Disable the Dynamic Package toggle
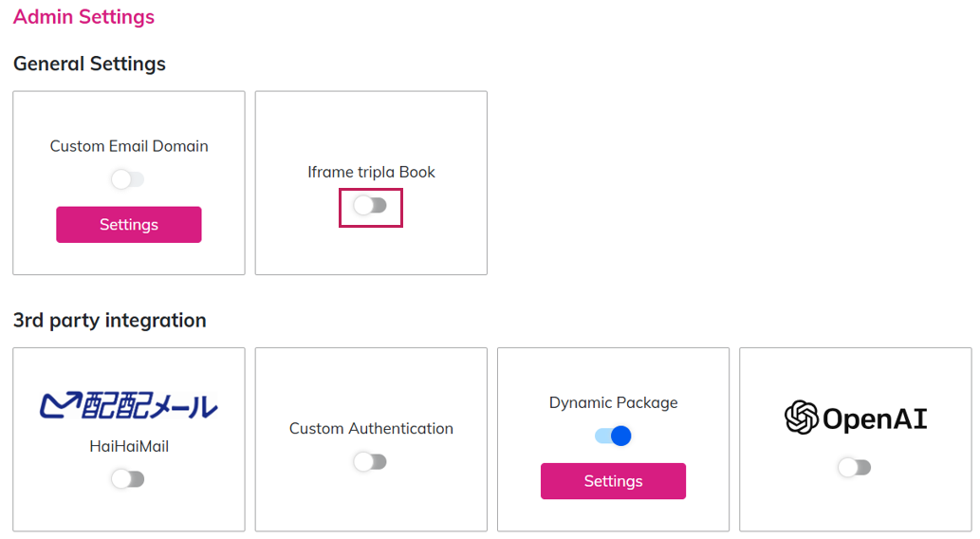 tap(613, 436)
